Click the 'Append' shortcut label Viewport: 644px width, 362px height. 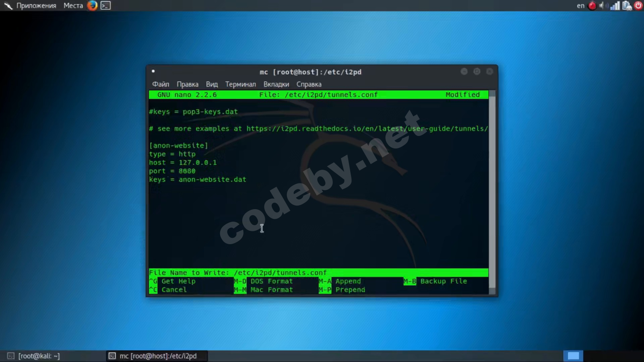pyautogui.click(x=348, y=281)
